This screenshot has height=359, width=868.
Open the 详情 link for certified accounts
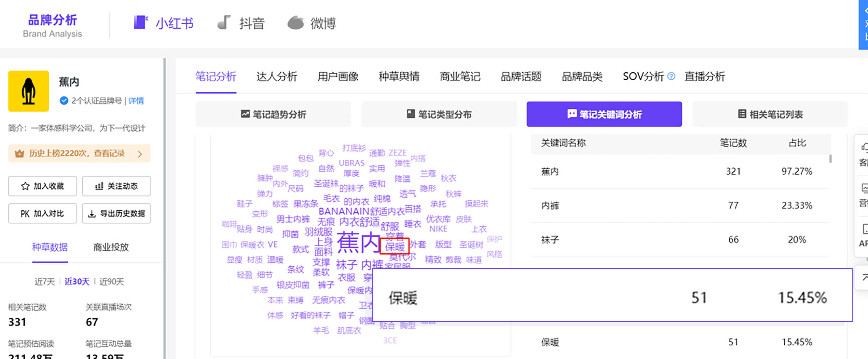coord(136,101)
